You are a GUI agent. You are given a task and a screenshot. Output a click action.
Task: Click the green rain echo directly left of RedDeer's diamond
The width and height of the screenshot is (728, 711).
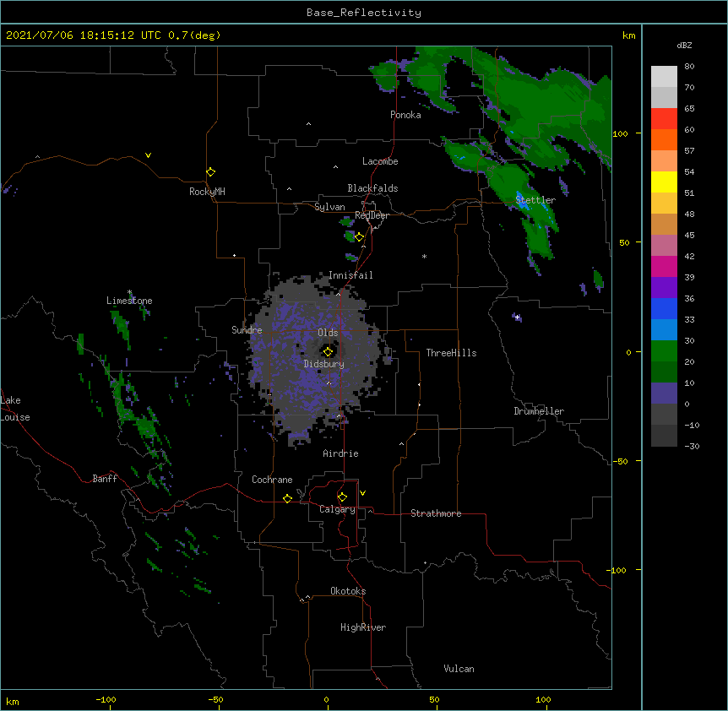(x=350, y=236)
